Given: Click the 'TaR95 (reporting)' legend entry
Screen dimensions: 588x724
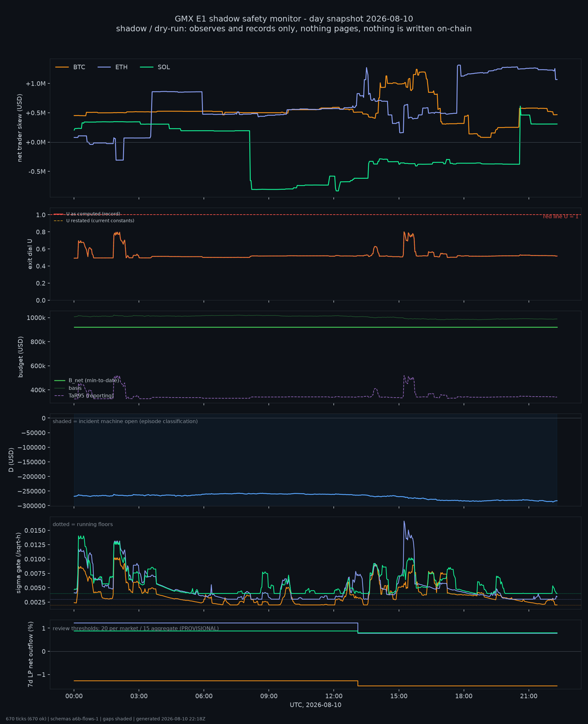Looking at the screenshot, I should click(84, 396).
